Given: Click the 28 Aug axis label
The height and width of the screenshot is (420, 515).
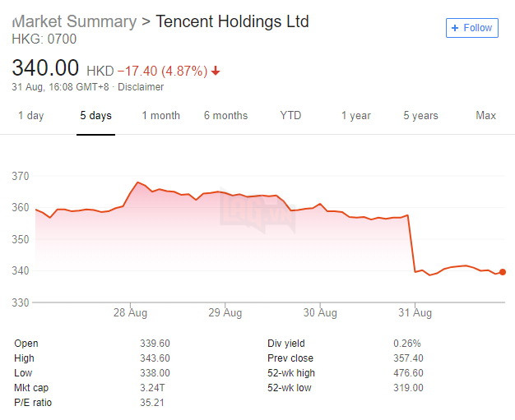Looking at the screenshot, I should 130,313.
